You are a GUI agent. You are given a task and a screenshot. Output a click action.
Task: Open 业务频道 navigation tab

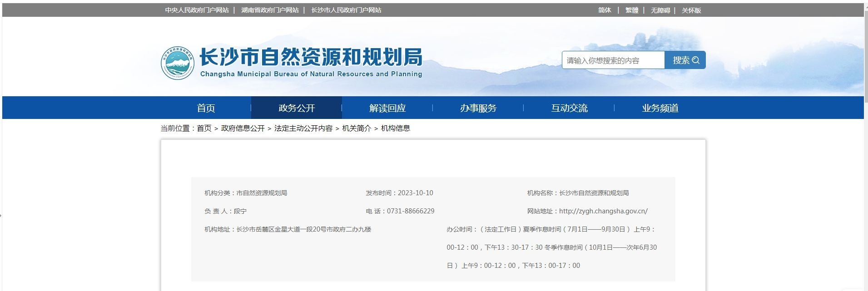coord(660,108)
